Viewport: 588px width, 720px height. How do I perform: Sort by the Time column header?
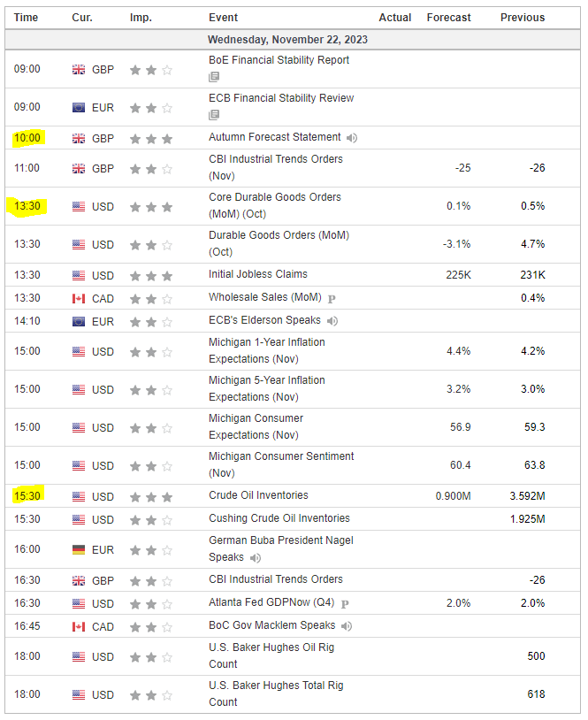(27, 17)
